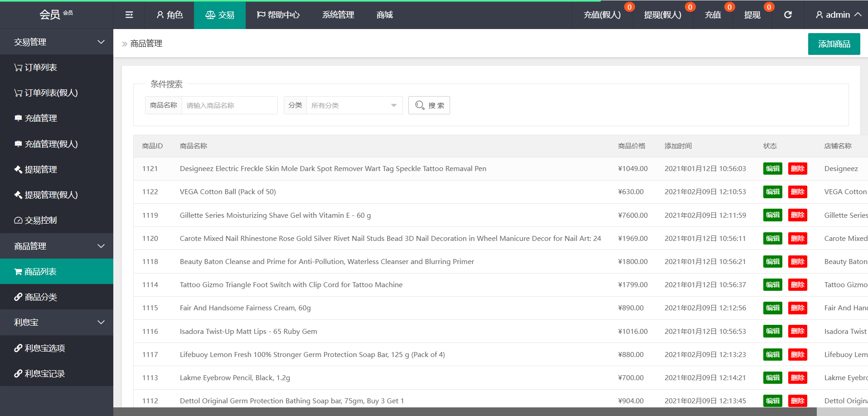This screenshot has height=416, width=868.
Task: Open 商品分类 in the sidebar
Action: 41,297
